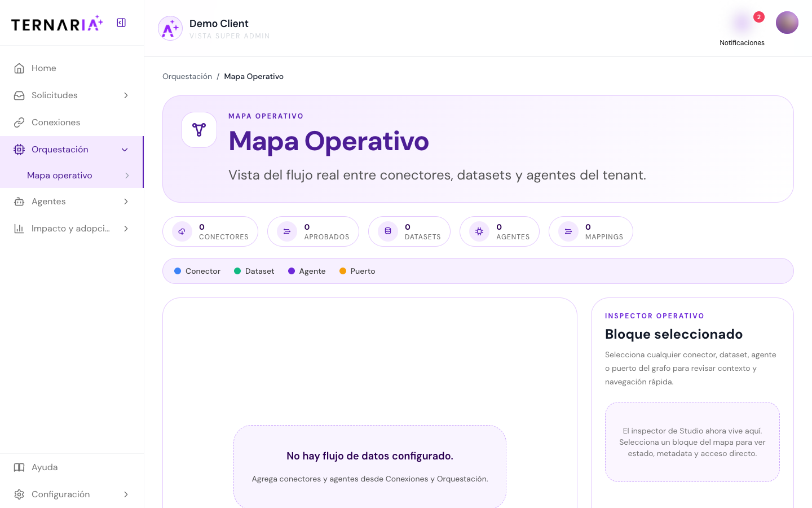This screenshot has width=812, height=508.
Task: Click Vista Super Admin label
Action: coord(230,36)
